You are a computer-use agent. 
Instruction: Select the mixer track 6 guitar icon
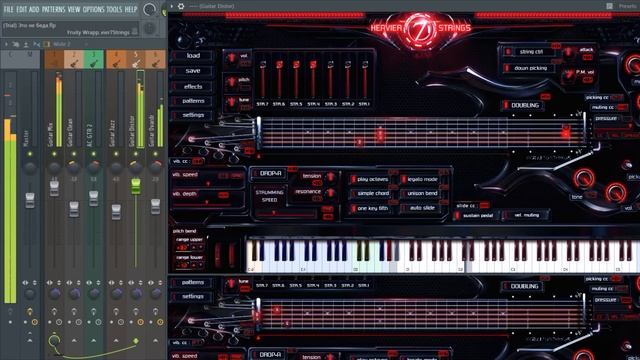tap(156, 63)
